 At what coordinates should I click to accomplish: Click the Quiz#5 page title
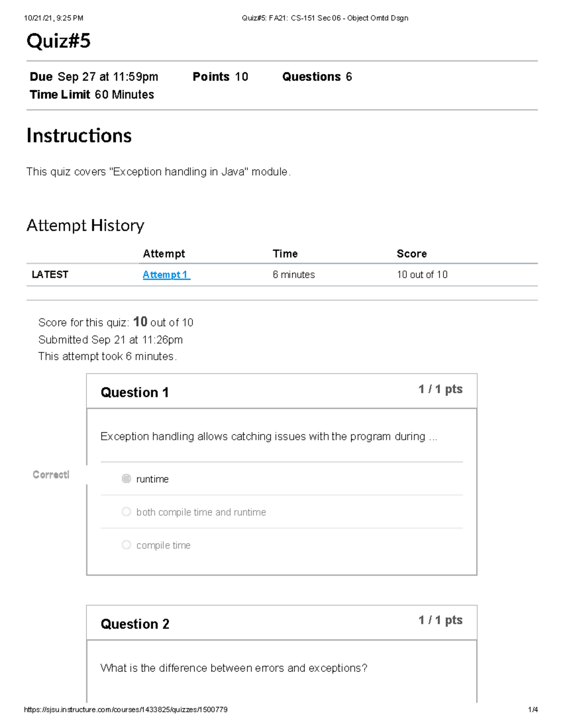59,41
